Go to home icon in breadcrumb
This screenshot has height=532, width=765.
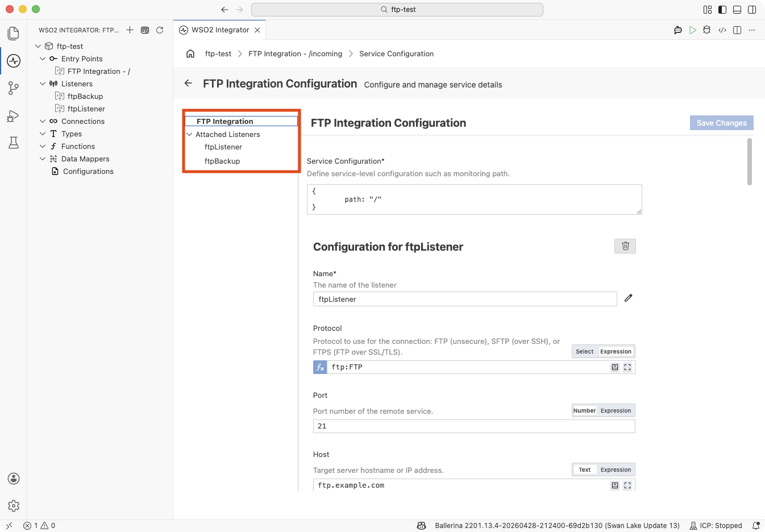point(190,53)
